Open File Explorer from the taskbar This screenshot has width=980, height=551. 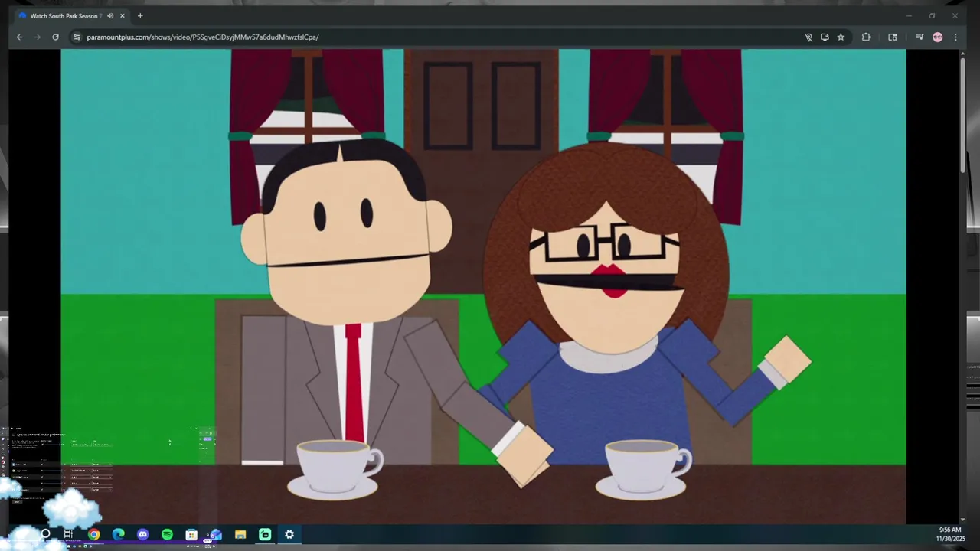click(x=240, y=534)
